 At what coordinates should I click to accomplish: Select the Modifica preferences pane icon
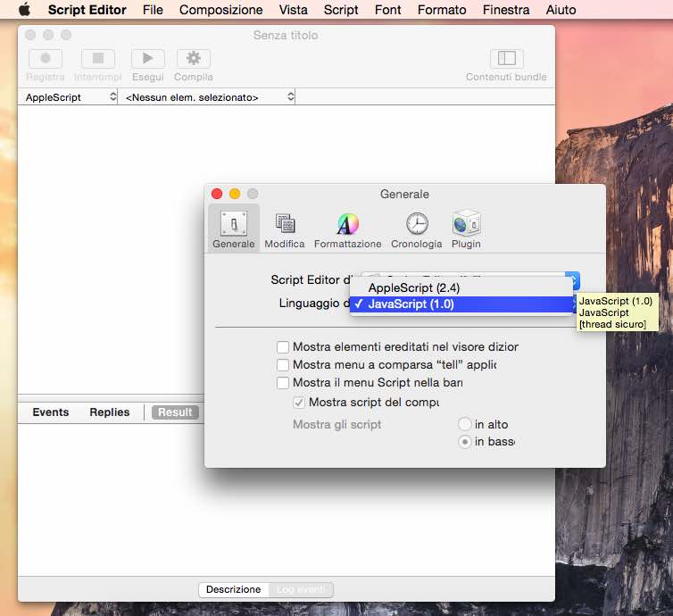(x=285, y=229)
